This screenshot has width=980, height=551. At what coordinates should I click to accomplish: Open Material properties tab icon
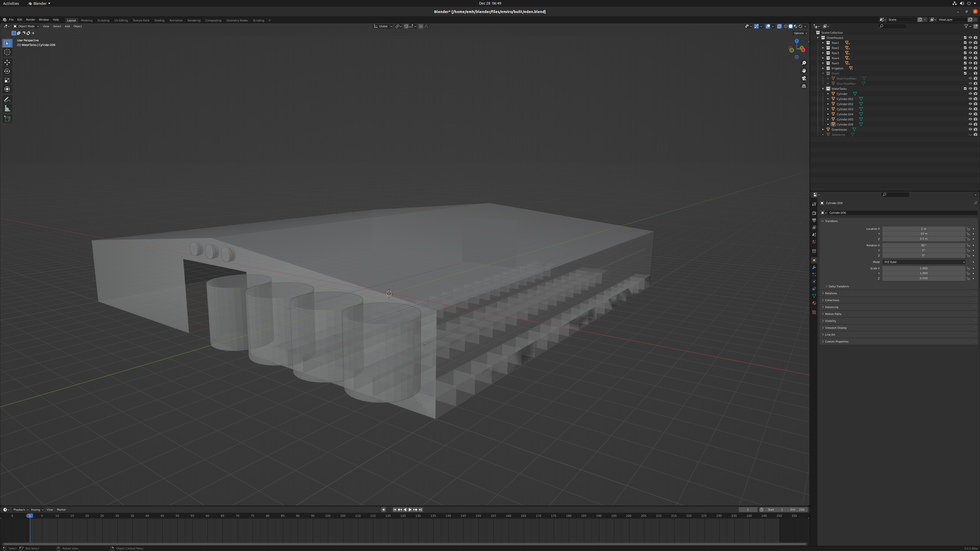814,303
